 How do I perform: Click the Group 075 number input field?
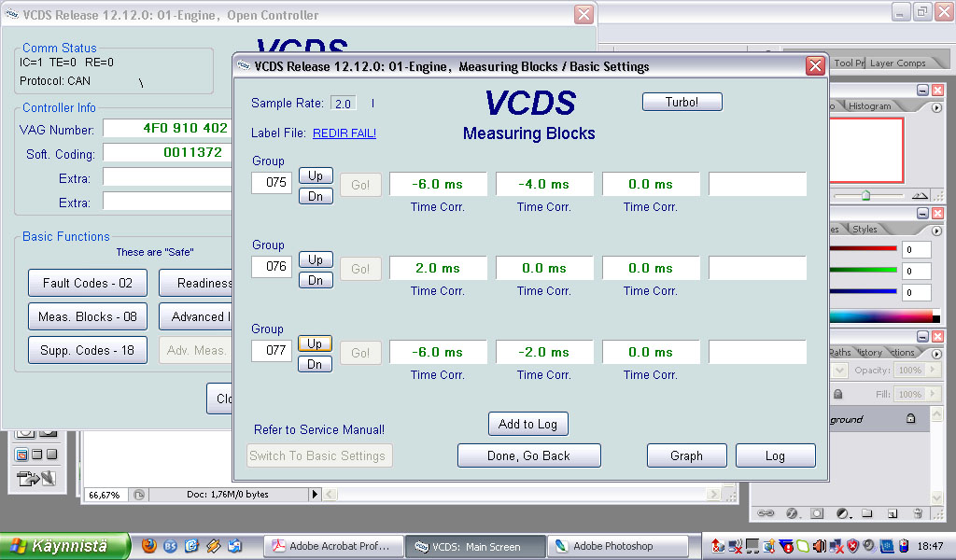pyautogui.click(x=272, y=183)
